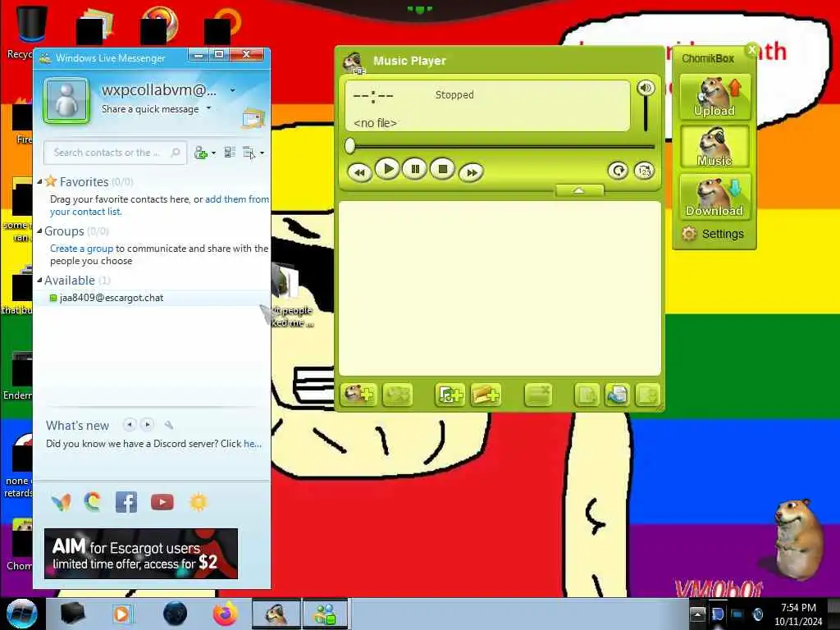Open What's new options wrench
The height and width of the screenshot is (630, 840).
tap(169, 426)
